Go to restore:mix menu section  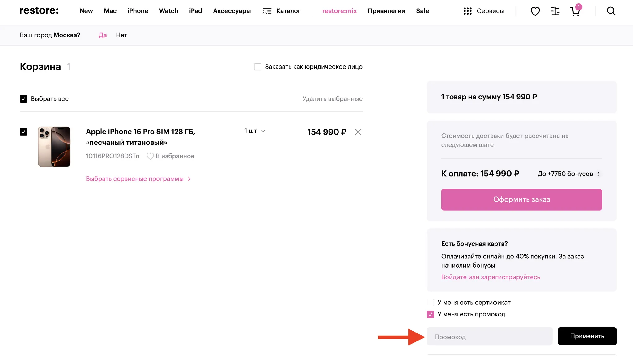point(339,11)
